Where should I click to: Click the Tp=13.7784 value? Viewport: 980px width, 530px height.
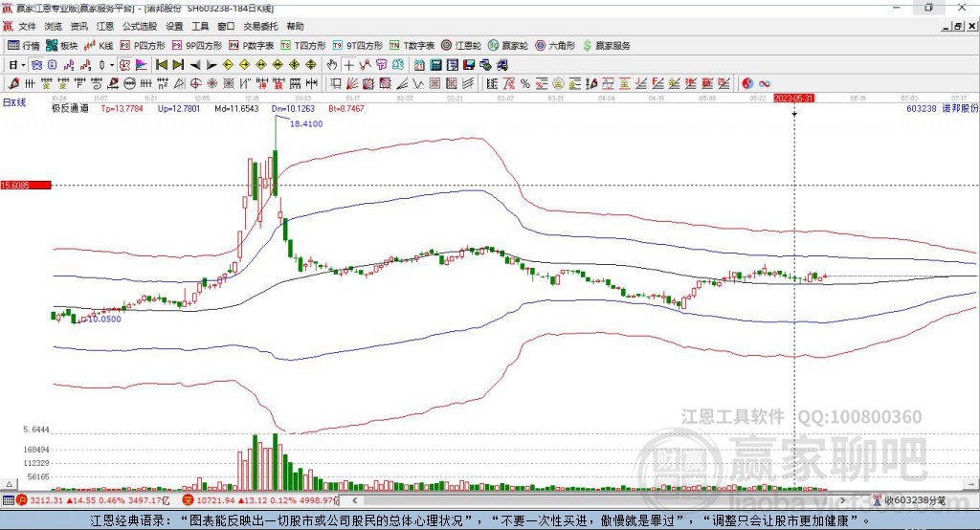point(122,108)
